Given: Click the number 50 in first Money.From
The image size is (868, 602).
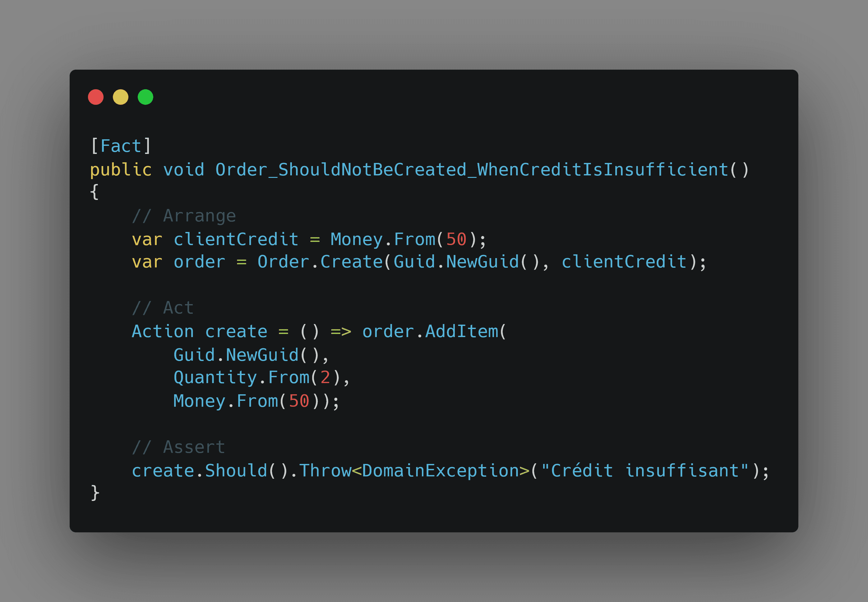Looking at the screenshot, I should pyautogui.click(x=456, y=239).
